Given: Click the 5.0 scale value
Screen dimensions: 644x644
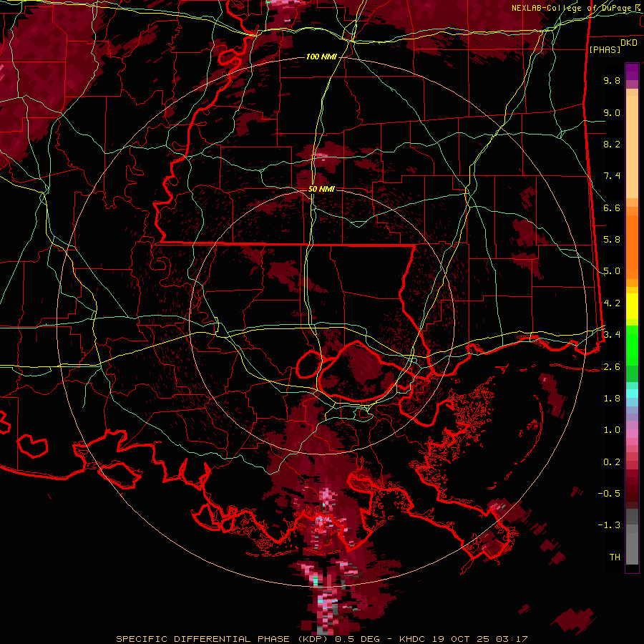Looking at the screenshot, I should point(612,271).
